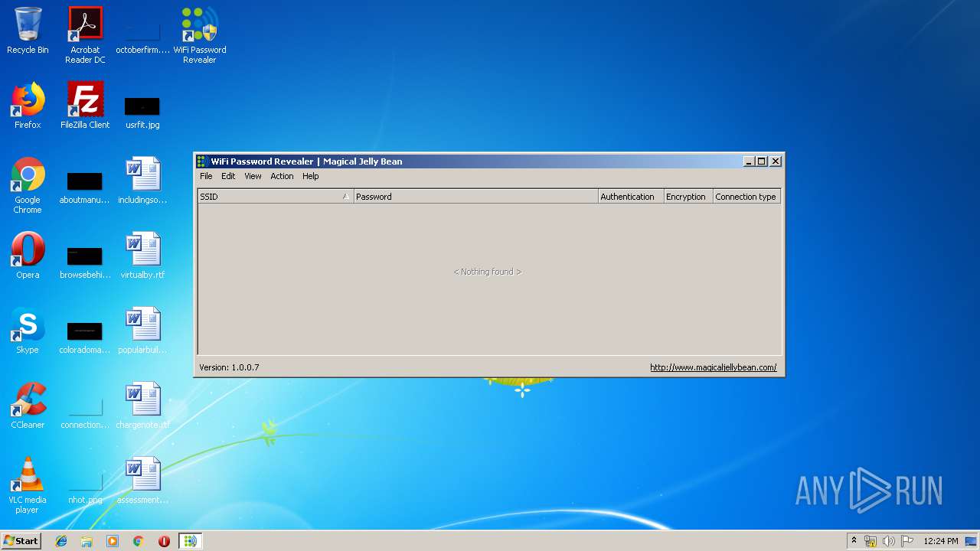Select the includingso Word document
The height and width of the screenshot is (551, 980).
142,181
